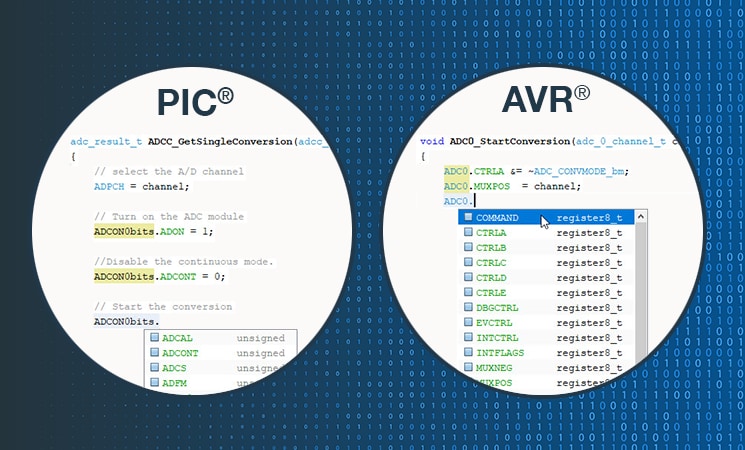
Task: Pick INTFLAGS from the completion popup
Action: (x=501, y=353)
